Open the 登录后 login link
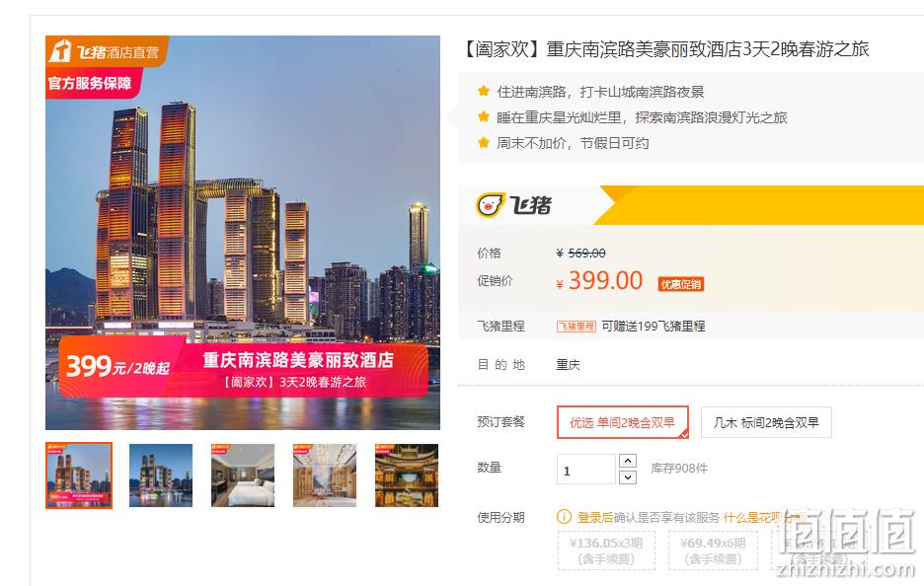The image size is (924, 586). point(594,517)
